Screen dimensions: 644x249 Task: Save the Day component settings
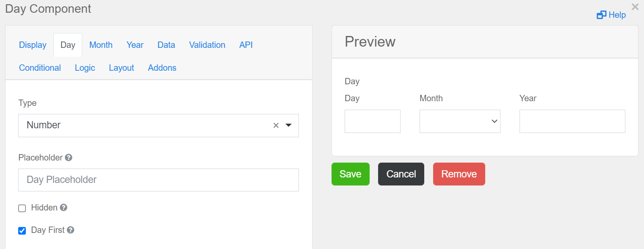351,174
